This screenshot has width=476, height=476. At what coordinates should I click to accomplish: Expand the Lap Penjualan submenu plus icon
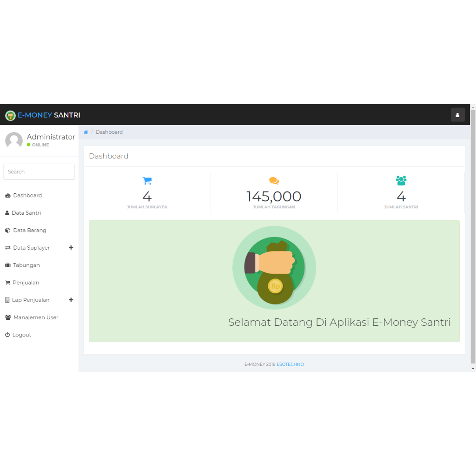pyautogui.click(x=71, y=300)
